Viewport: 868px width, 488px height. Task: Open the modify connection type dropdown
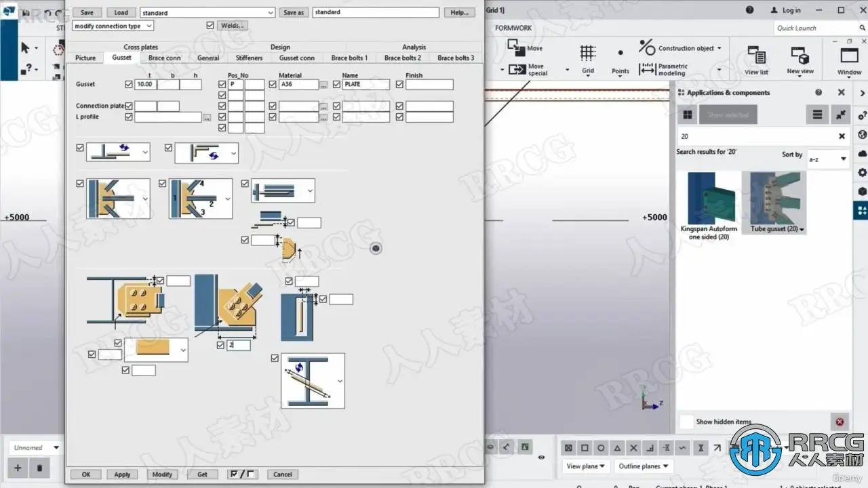(x=113, y=26)
